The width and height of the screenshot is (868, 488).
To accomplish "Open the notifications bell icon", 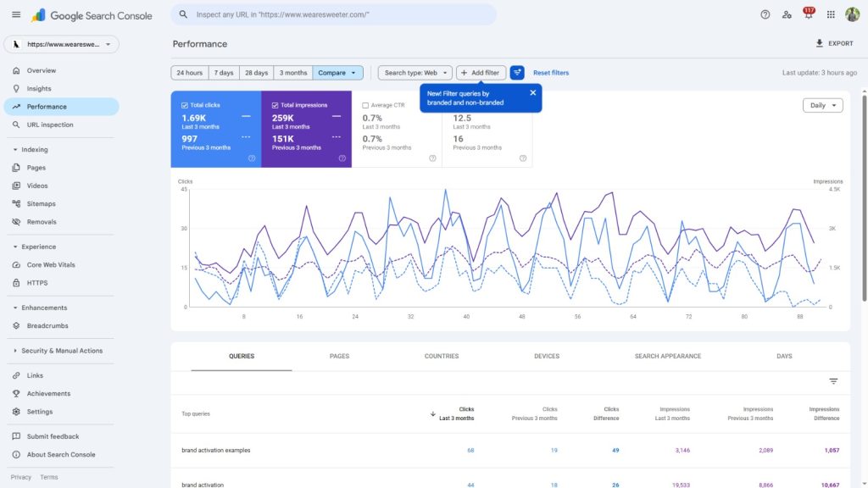I will pyautogui.click(x=808, y=14).
